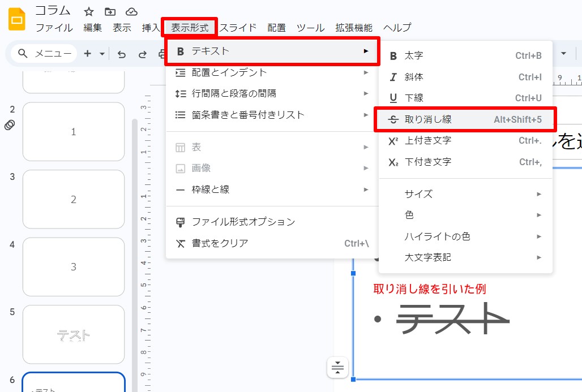
Task: Check the cloud save status icon
Action: 131,12
